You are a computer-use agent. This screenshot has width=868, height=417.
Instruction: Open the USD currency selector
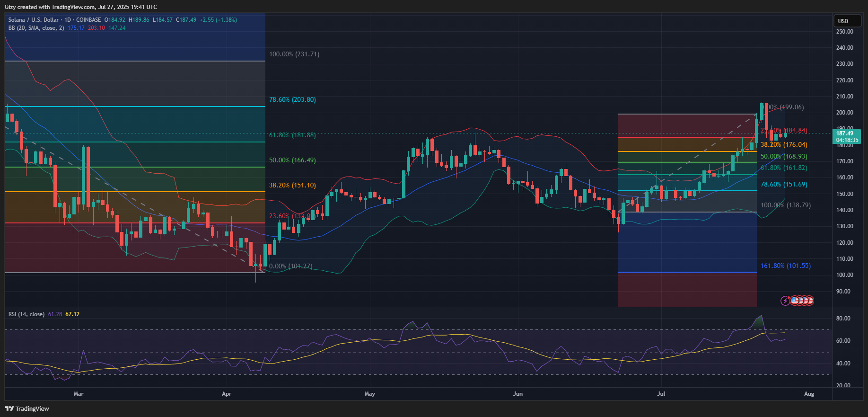click(x=847, y=21)
